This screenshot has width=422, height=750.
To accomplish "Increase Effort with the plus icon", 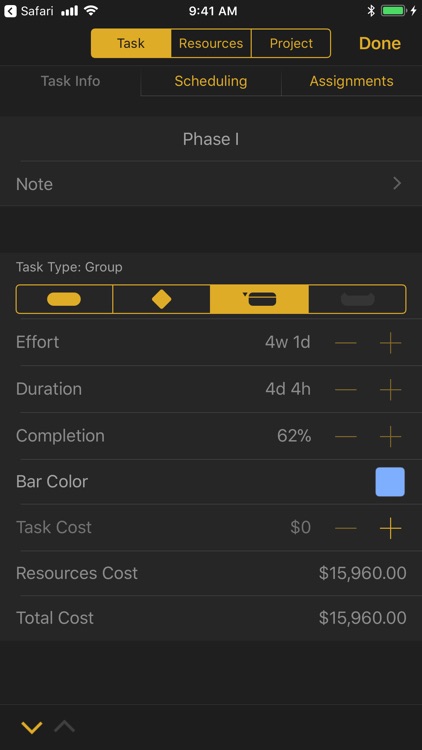I will [390, 342].
